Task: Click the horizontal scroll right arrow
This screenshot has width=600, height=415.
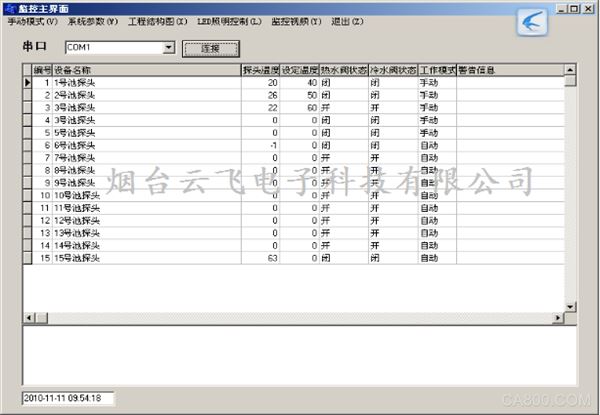Action: [x=558, y=317]
